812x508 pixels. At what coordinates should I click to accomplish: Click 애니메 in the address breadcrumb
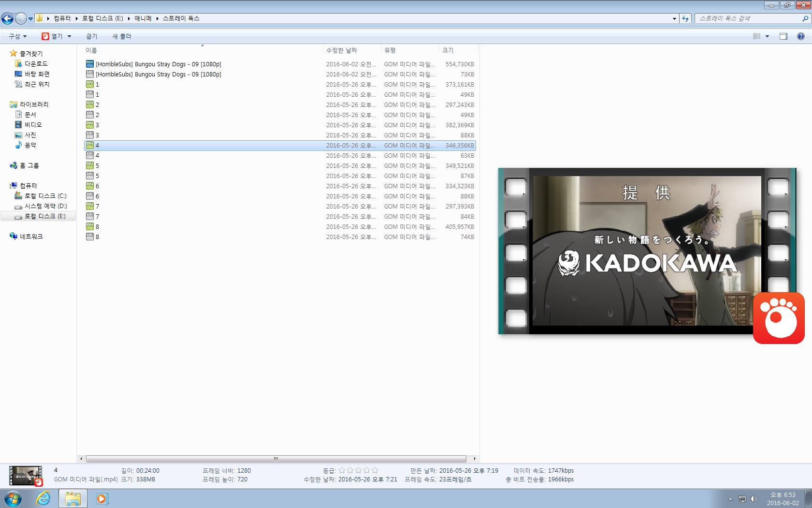tap(143, 18)
